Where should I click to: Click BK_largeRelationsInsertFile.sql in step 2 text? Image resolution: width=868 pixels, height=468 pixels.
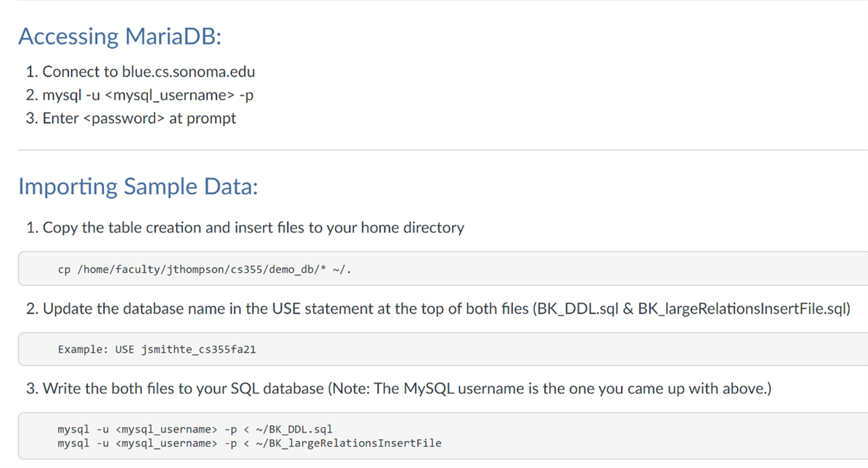coord(743,309)
